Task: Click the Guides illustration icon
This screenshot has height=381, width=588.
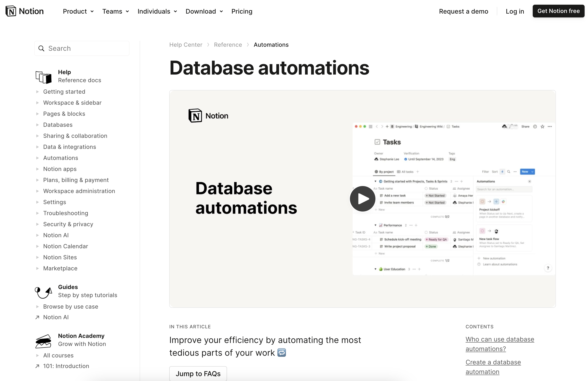Action: 44,292
